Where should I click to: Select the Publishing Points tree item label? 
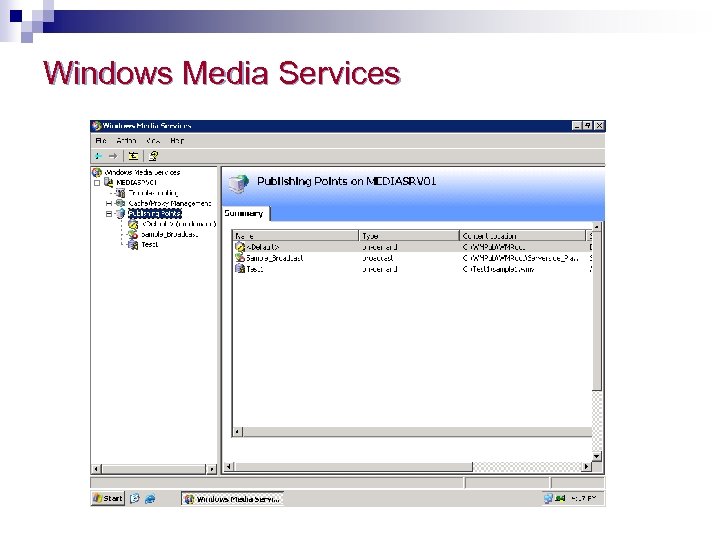click(x=155, y=214)
